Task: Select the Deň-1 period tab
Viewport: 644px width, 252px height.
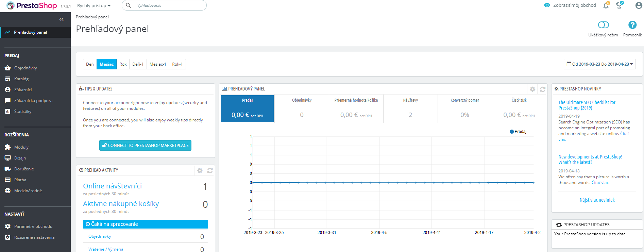Action: (x=138, y=64)
